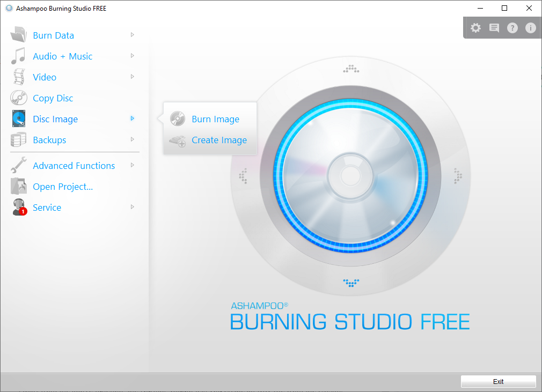Select the Service menu label
Image resolution: width=542 pixels, height=392 pixels.
point(47,208)
